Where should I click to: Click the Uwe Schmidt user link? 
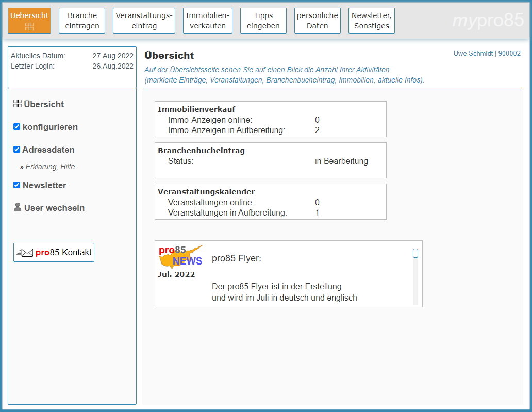(473, 53)
